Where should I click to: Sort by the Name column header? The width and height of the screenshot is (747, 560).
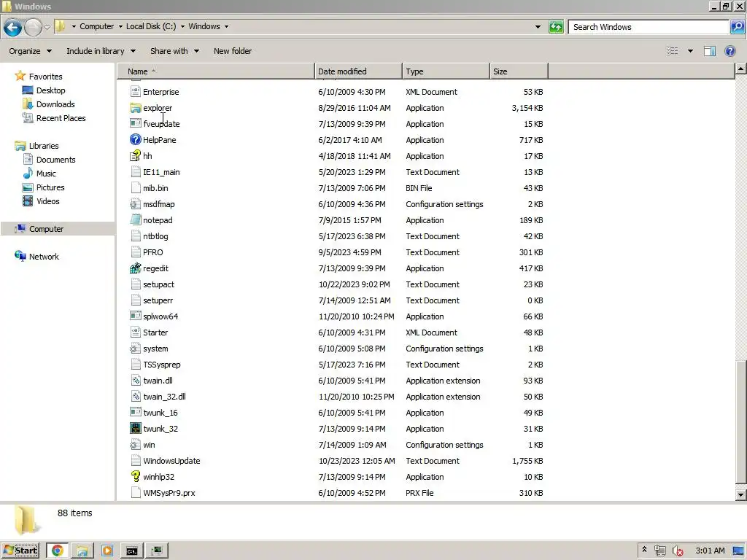coord(216,71)
